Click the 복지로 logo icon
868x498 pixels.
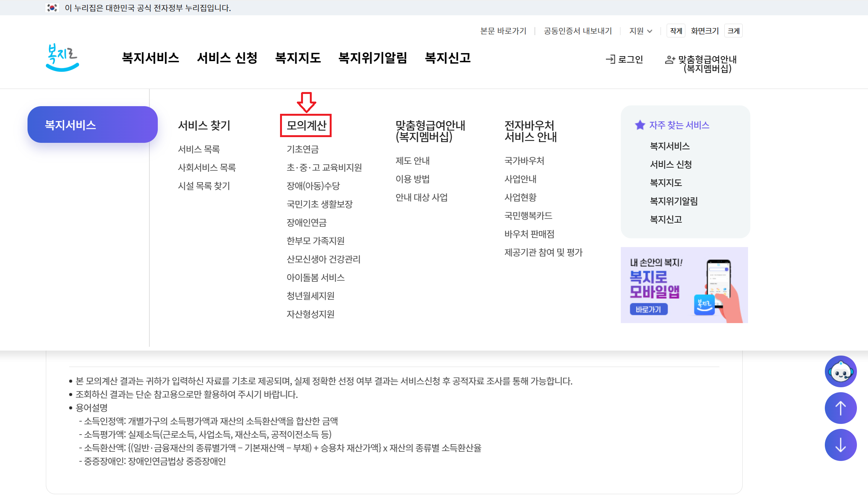click(x=62, y=58)
